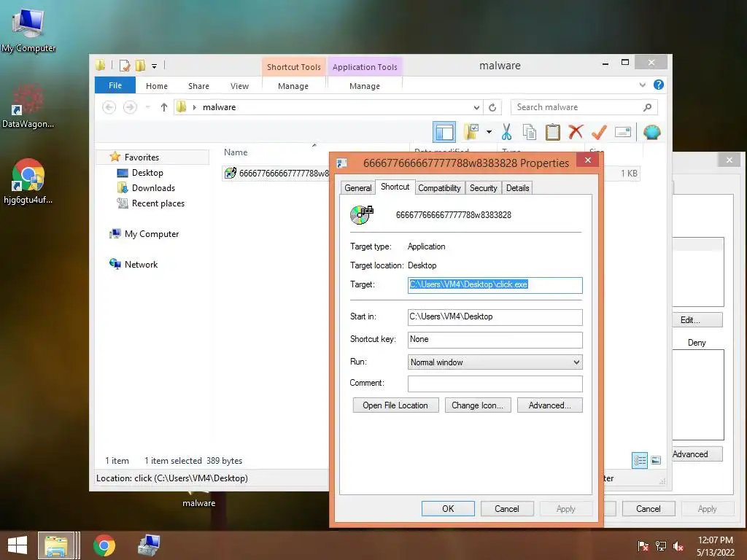
Task: Click the Advanced button in Shortcut tab
Action: coord(549,405)
